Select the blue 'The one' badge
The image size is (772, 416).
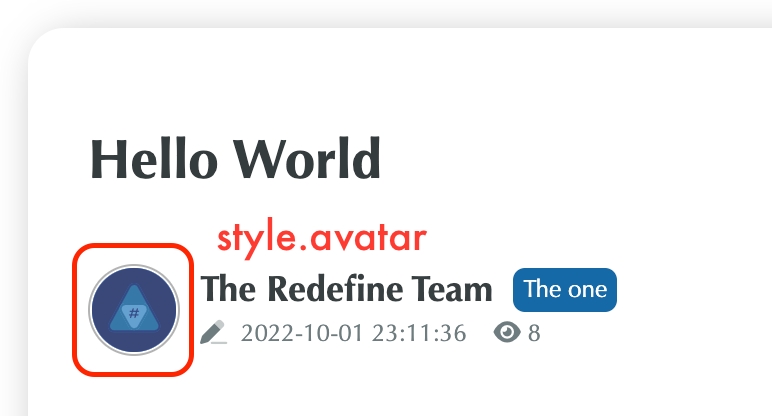pos(565,289)
